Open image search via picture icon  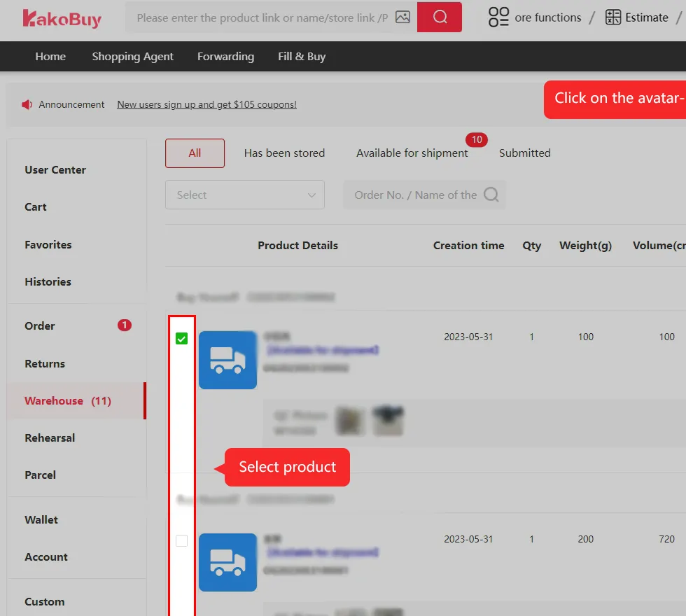[402, 17]
